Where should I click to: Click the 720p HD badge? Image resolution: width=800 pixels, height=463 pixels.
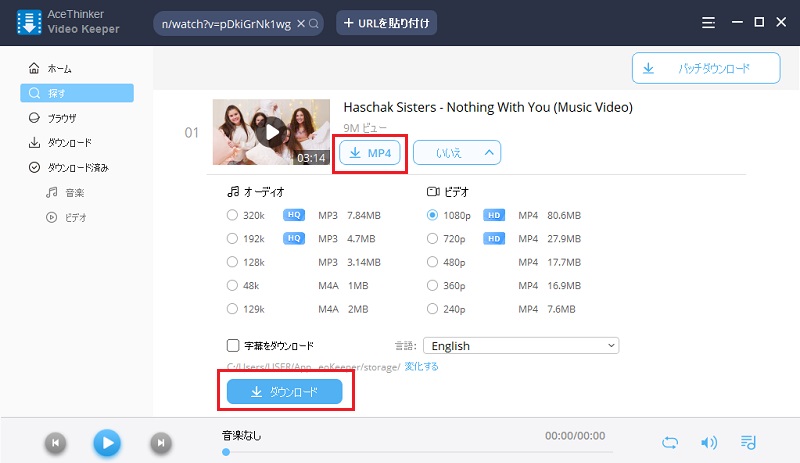(494, 238)
